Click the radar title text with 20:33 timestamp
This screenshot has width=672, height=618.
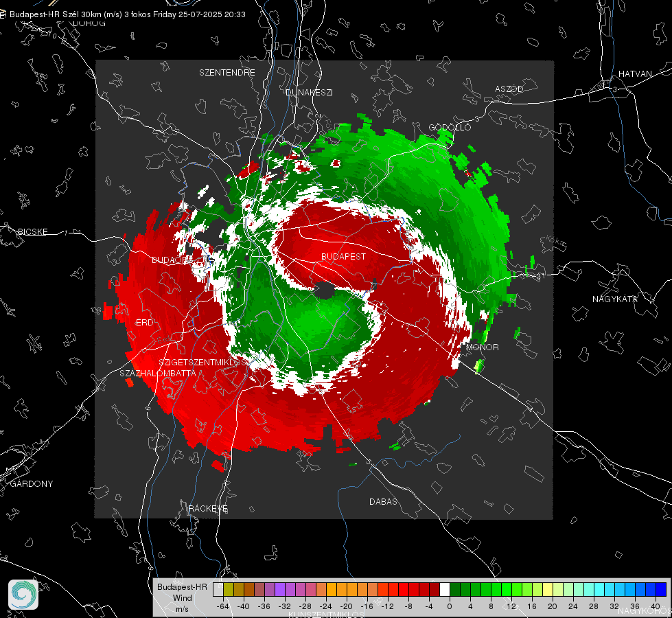pos(127,14)
